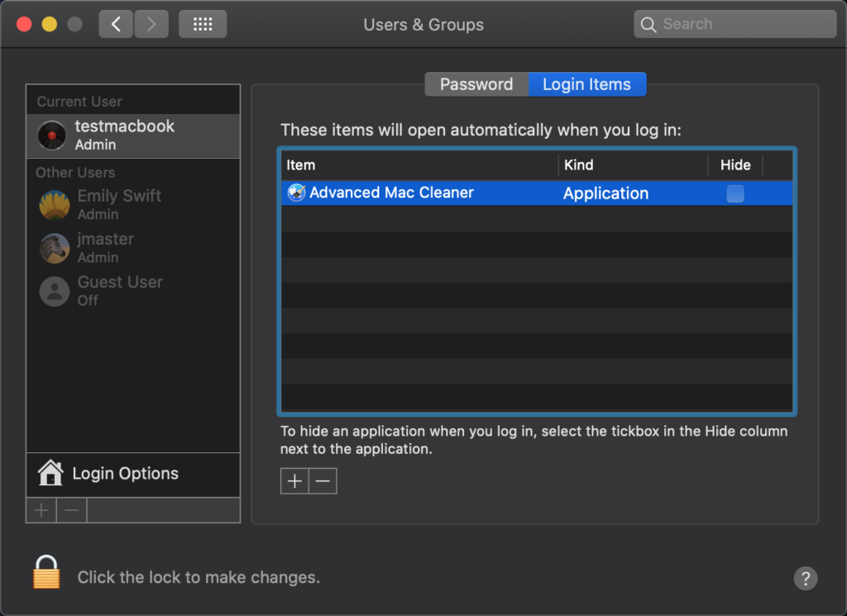This screenshot has width=847, height=616.
Task: Select the jmaster user account
Action: click(x=105, y=247)
